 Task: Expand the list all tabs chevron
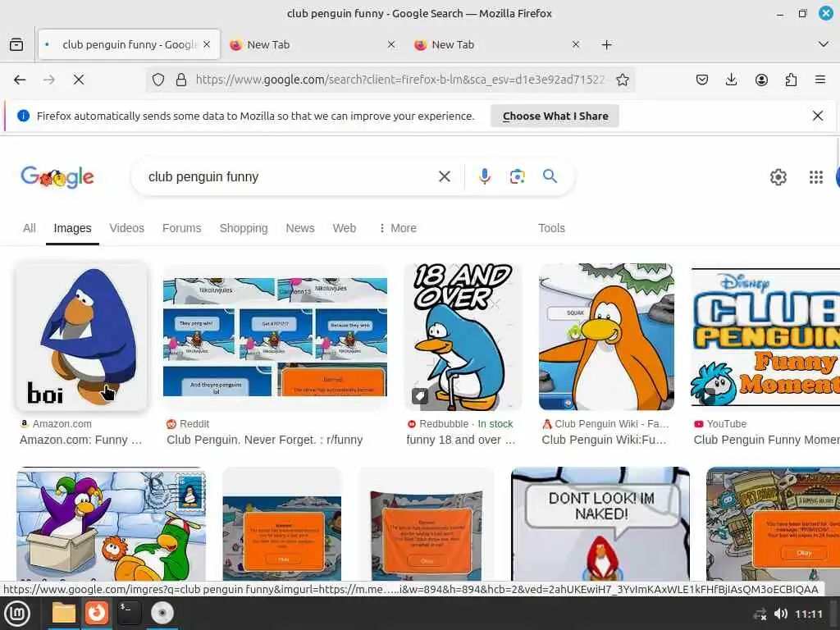(824, 44)
